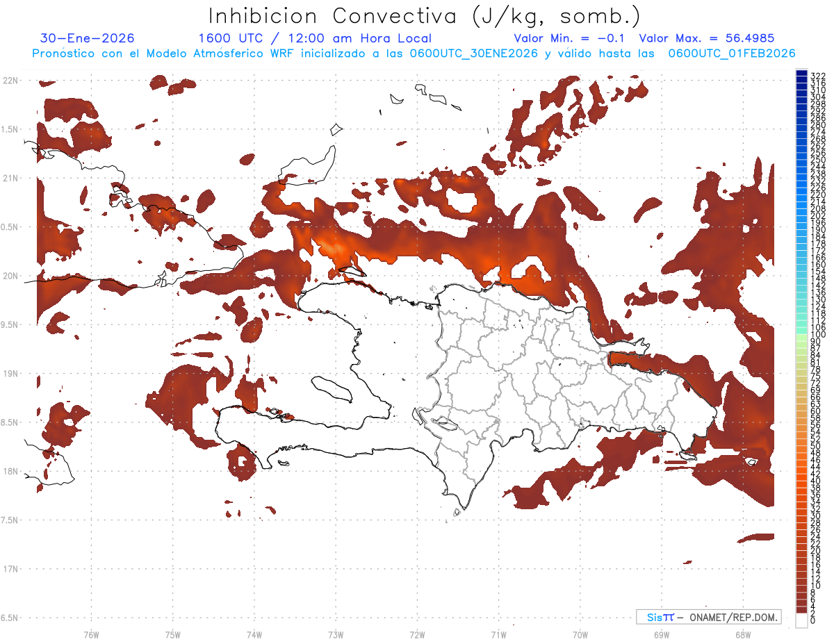Click the '1600 UTC / 12:00 am Hora Local' time

[x=315, y=39]
